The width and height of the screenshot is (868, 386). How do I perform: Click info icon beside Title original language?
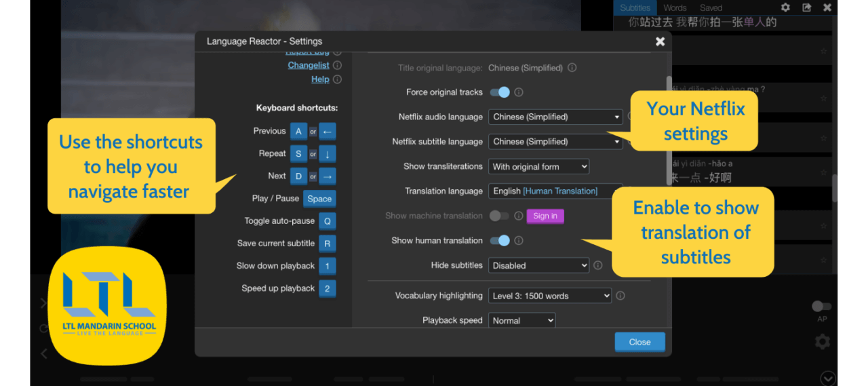pos(572,68)
